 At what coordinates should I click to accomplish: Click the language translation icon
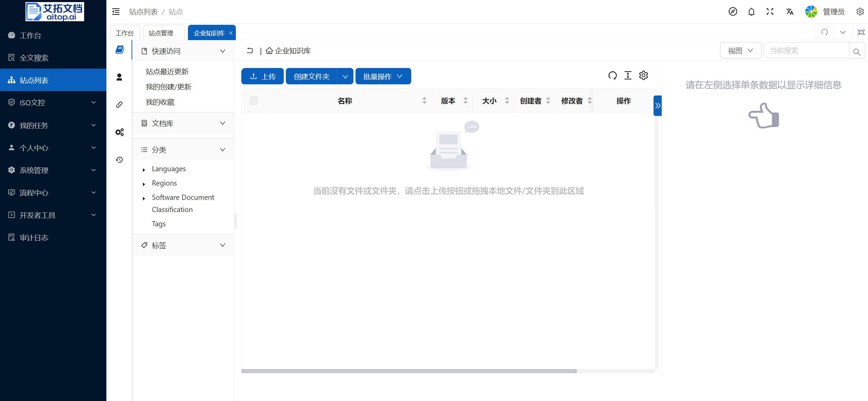(x=789, y=12)
